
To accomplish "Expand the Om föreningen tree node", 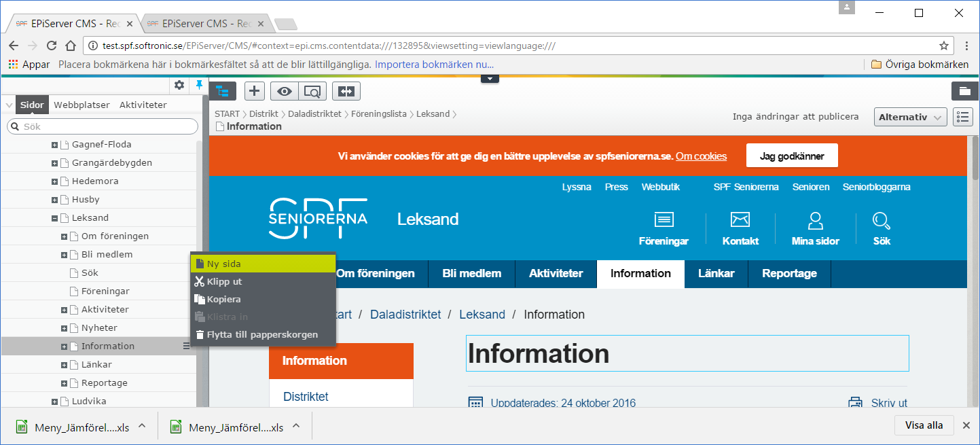I will 65,236.
